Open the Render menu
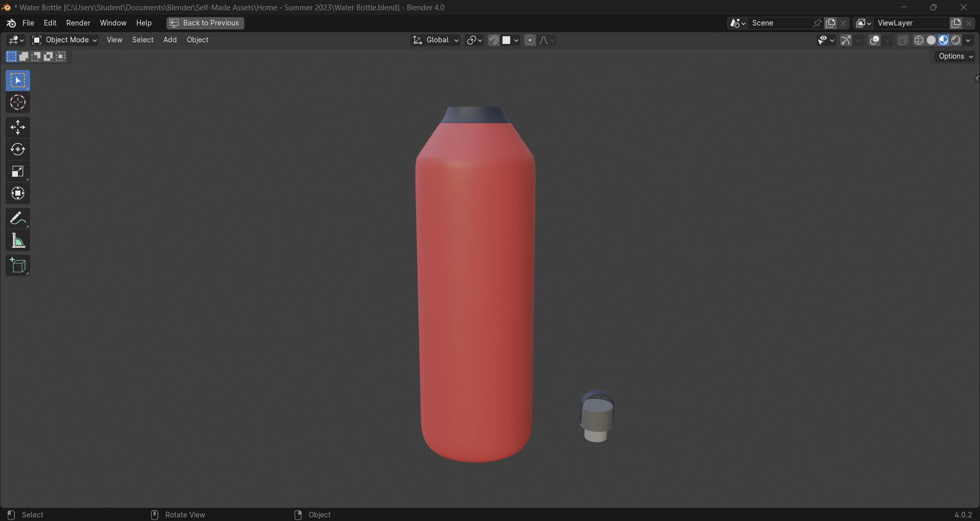Viewport: 980px width, 521px height. click(x=78, y=23)
